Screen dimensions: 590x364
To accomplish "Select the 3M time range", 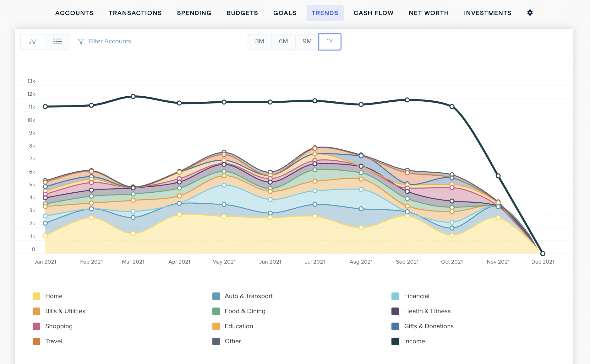I will click(259, 41).
